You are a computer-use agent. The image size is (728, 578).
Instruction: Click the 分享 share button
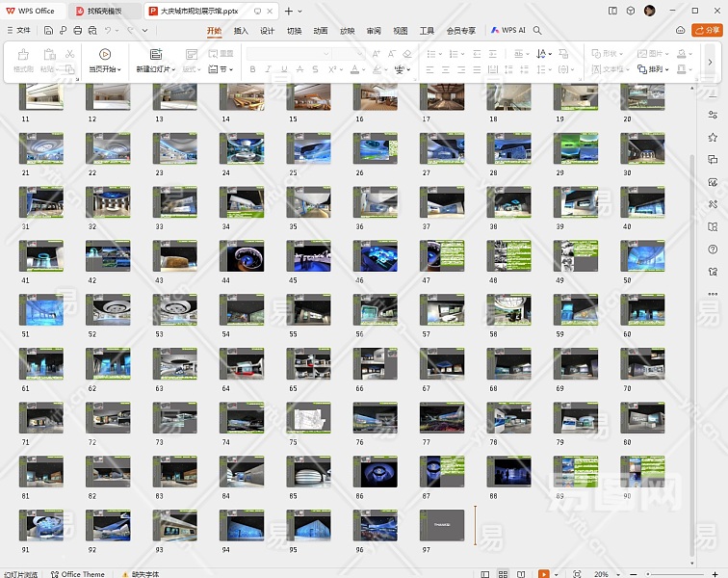(x=707, y=31)
